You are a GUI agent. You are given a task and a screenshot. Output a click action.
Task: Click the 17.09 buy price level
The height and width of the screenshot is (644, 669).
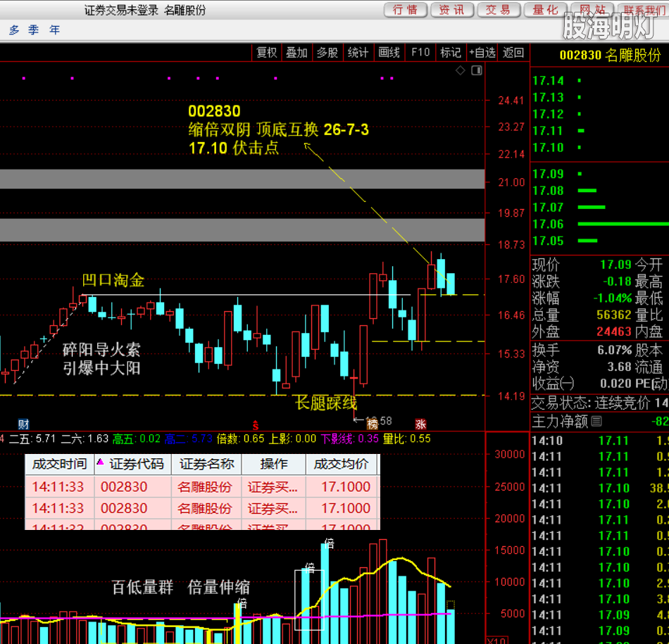(548, 174)
